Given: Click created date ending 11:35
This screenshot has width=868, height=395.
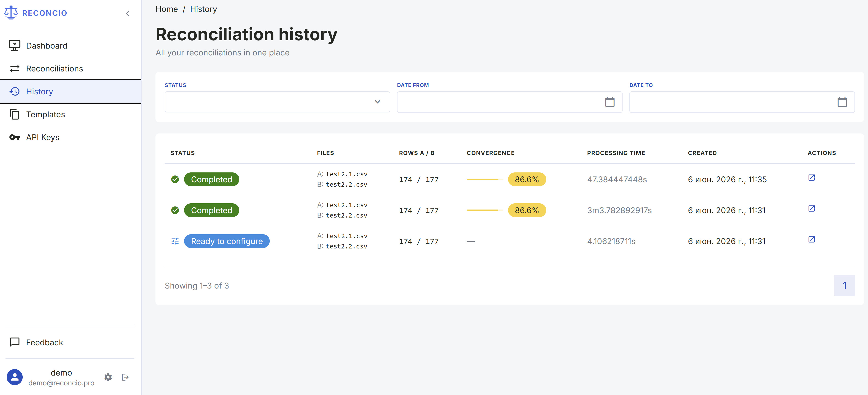Looking at the screenshot, I should coord(727,179).
